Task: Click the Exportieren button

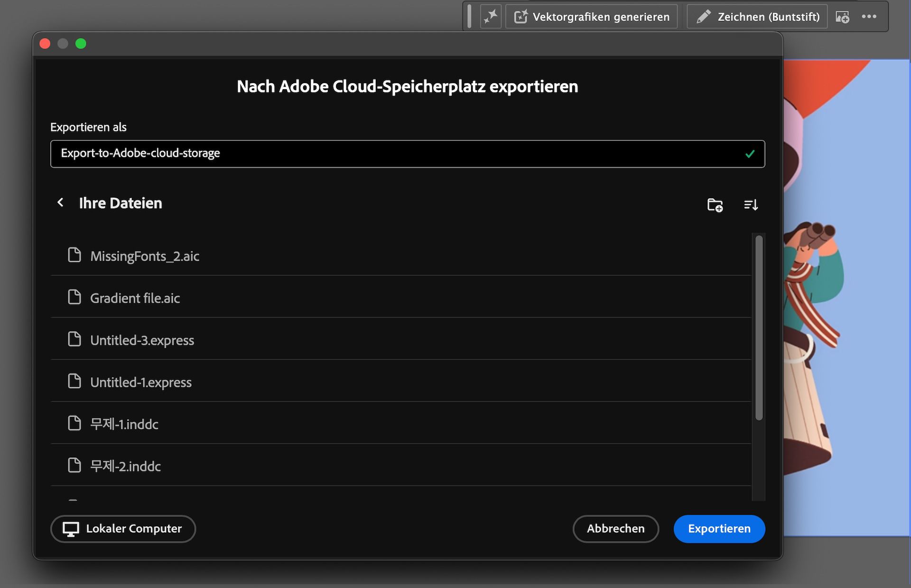Action: 719,529
